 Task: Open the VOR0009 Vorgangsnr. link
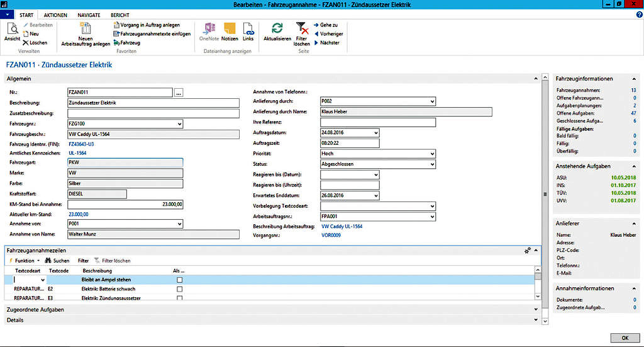click(x=331, y=236)
